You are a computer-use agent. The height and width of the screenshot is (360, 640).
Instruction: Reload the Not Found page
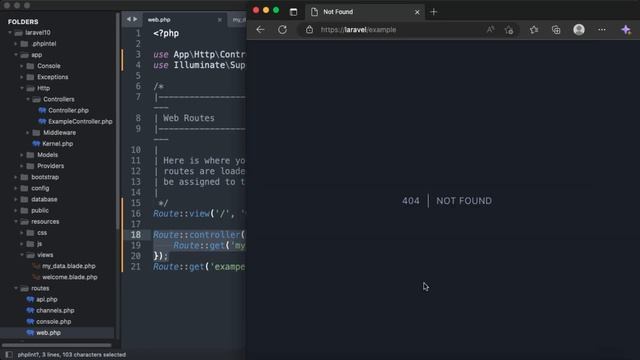coord(282,30)
